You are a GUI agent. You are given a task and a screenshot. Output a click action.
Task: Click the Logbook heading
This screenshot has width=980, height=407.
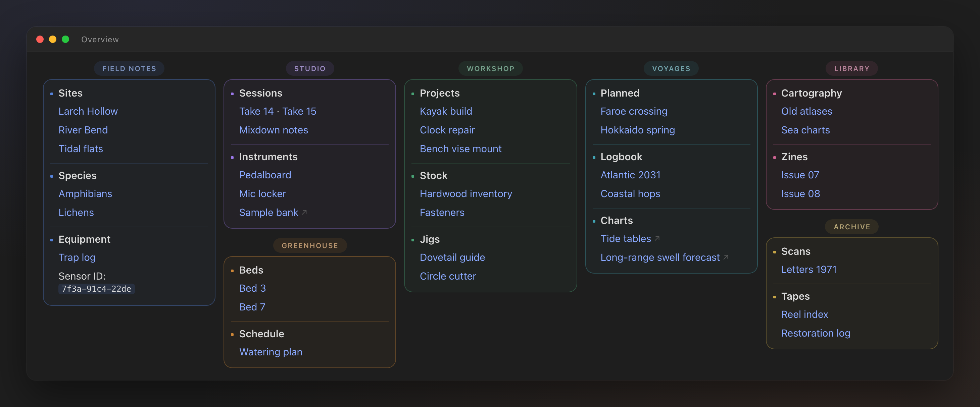(x=621, y=157)
